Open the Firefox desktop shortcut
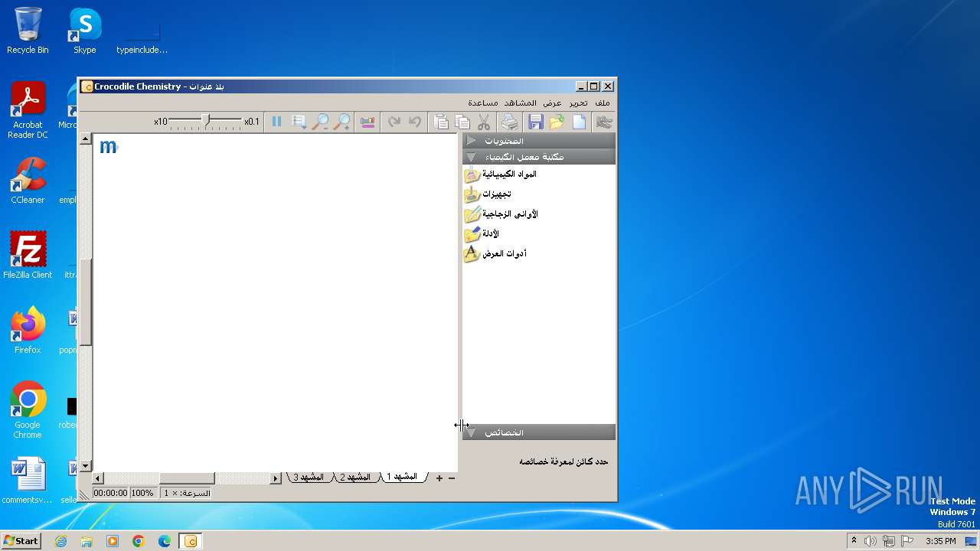 pyautogui.click(x=28, y=330)
